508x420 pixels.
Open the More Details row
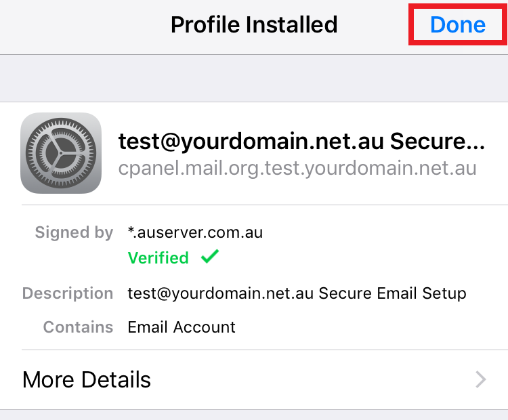tap(254, 379)
